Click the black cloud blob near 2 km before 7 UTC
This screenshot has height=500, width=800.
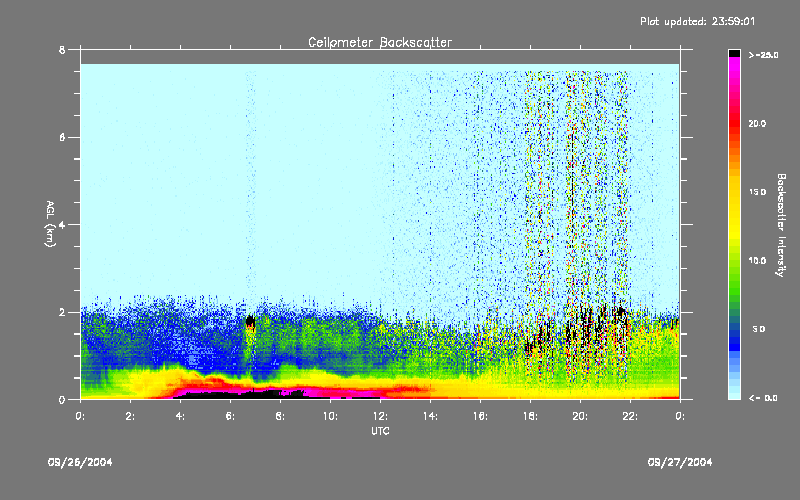click(250, 321)
